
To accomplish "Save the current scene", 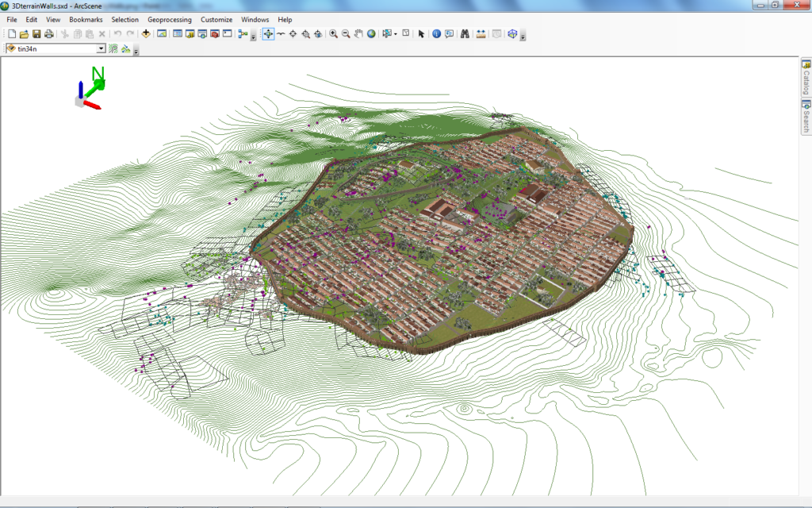I will click(36, 34).
